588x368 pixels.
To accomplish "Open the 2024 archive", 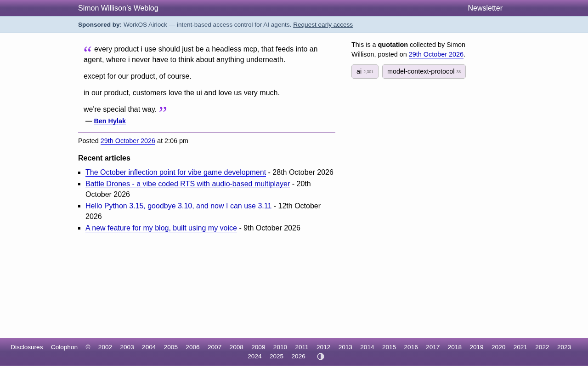I will [x=254, y=356].
